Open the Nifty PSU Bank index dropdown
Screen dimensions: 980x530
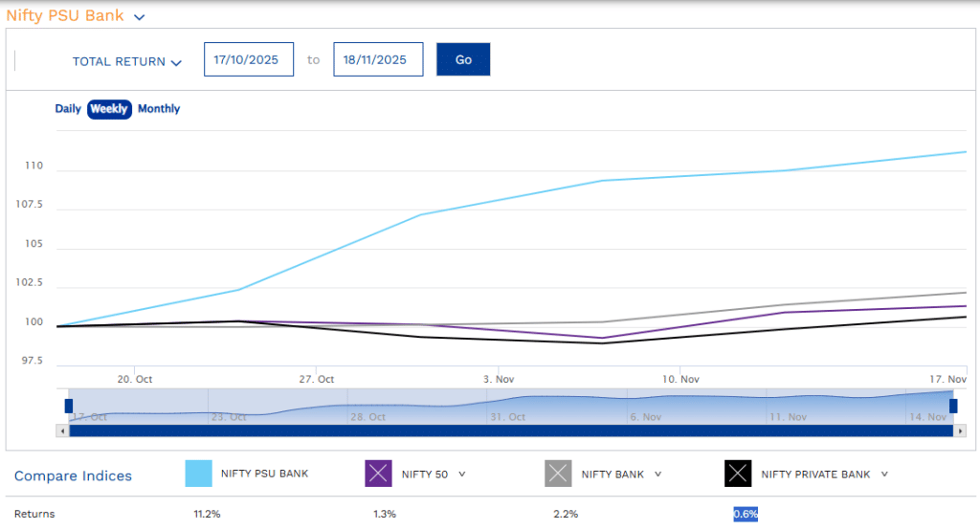tap(140, 17)
